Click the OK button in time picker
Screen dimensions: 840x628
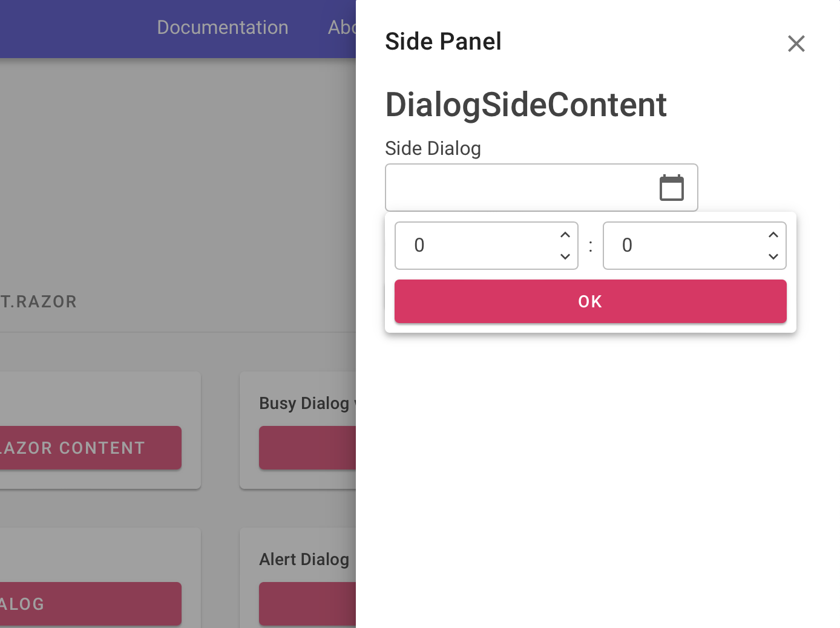[591, 301]
